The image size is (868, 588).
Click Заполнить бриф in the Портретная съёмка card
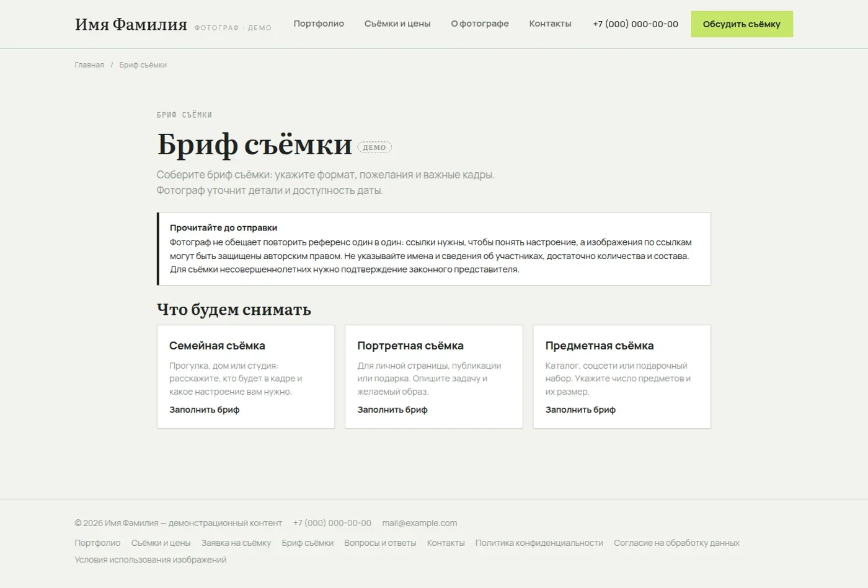[x=392, y=410]
